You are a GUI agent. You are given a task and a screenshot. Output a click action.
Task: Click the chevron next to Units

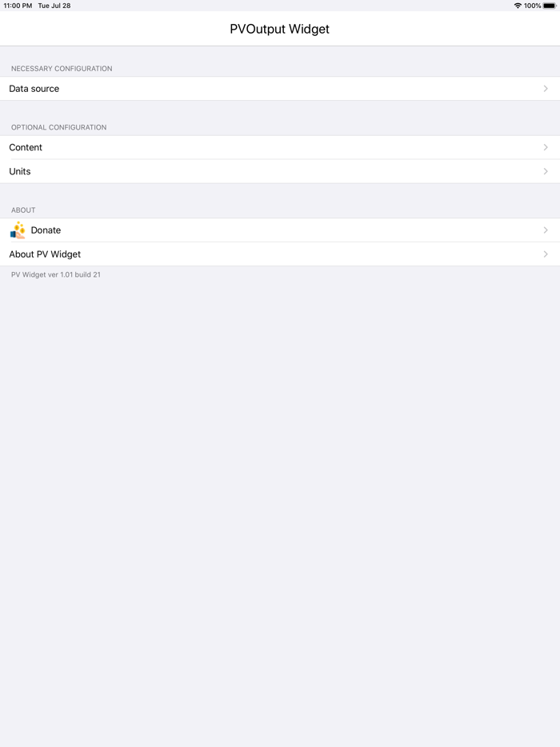(x=547, y=171)
